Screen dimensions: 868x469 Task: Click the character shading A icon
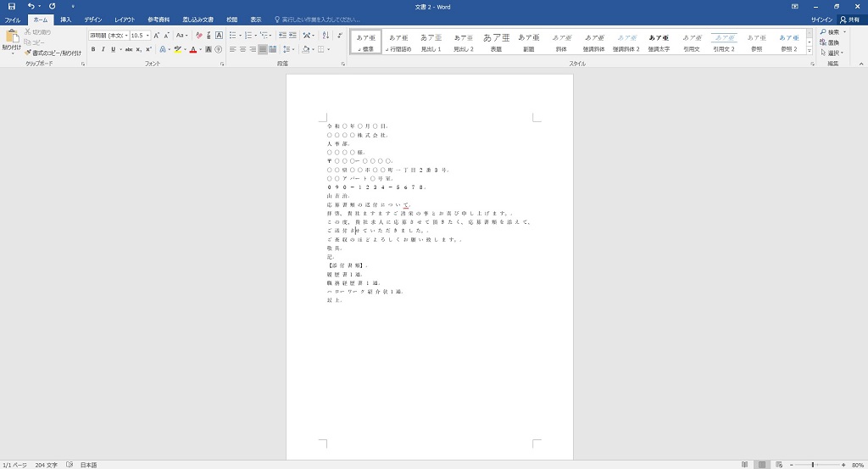tap(209, 50)
